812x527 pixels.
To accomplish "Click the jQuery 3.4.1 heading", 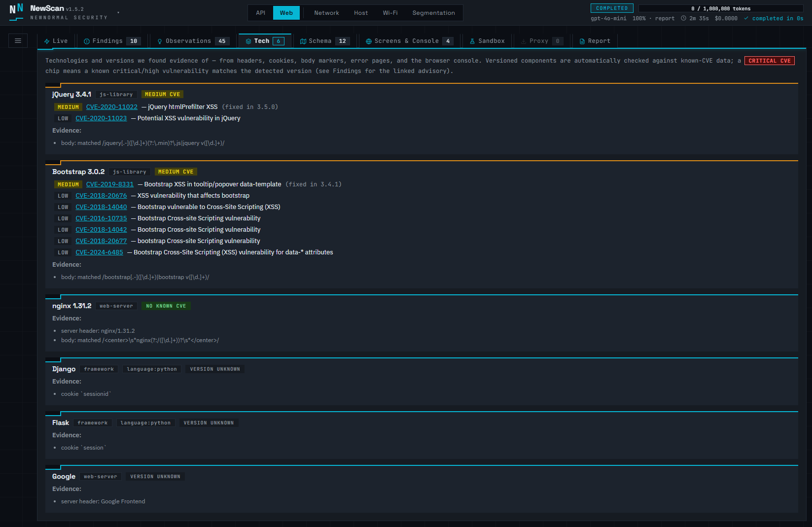I will pyautogui.click(x=71, y=94).
